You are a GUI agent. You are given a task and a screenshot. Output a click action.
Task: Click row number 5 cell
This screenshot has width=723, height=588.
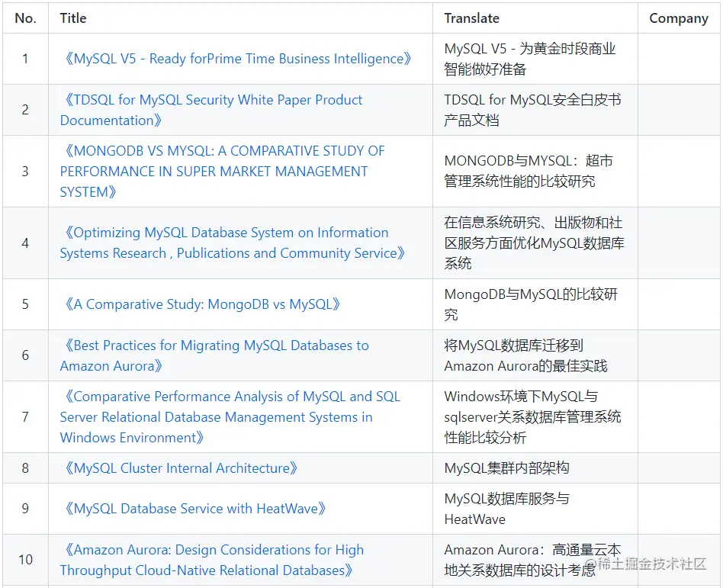25,304
